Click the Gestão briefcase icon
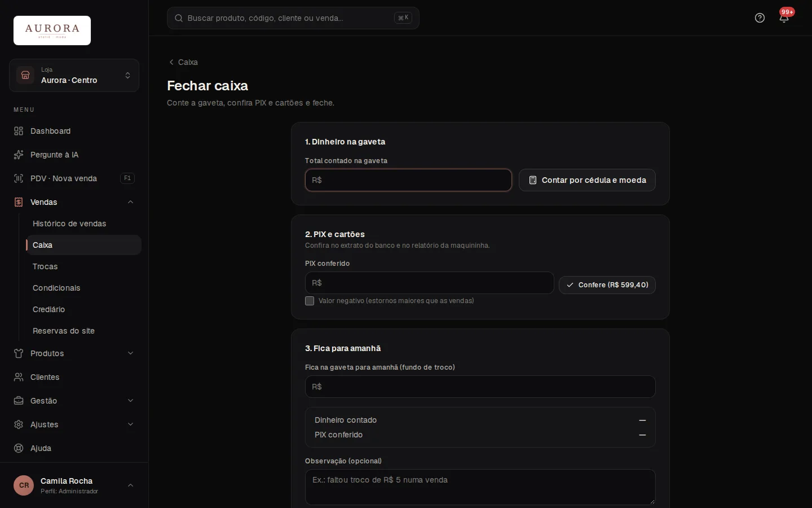Viewport: 812px width, 508px height. (19, 401)
